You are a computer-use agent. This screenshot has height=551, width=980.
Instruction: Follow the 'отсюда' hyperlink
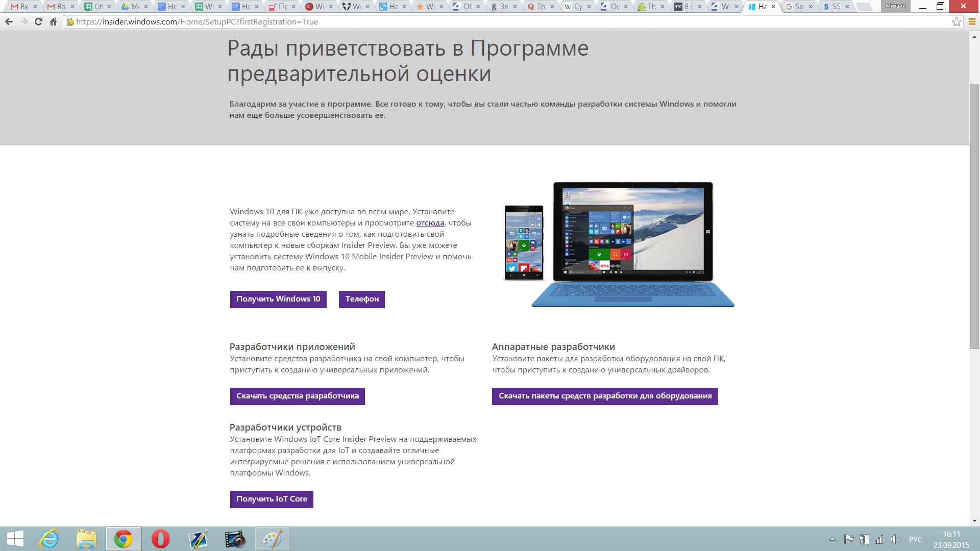(x=430, y=223)
